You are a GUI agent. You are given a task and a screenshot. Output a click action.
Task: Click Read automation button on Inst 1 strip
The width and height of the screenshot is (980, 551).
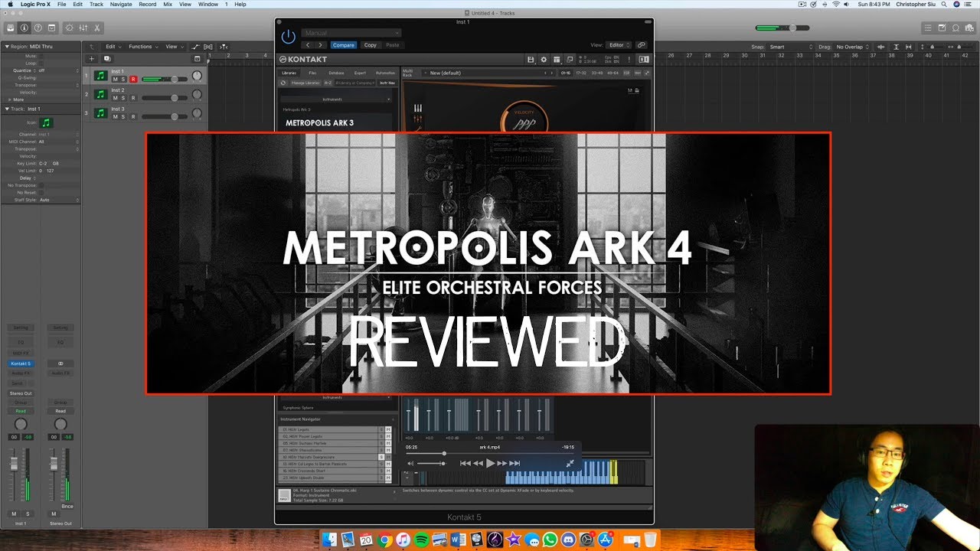21,411
